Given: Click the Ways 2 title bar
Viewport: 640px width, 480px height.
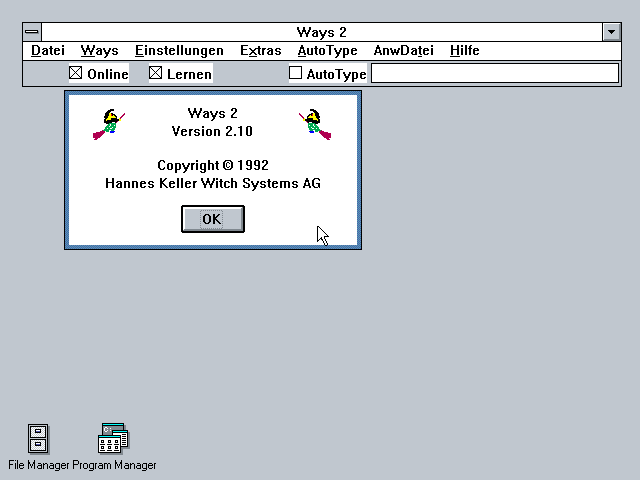Looking at the screenshot, I should 322,32.
